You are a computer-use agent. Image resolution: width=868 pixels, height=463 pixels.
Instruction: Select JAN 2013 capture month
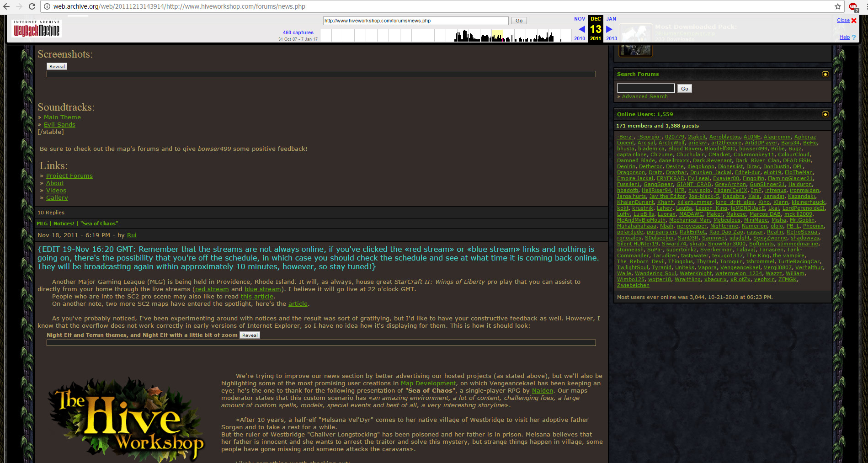pyautogui.click(x=612, y=28)
